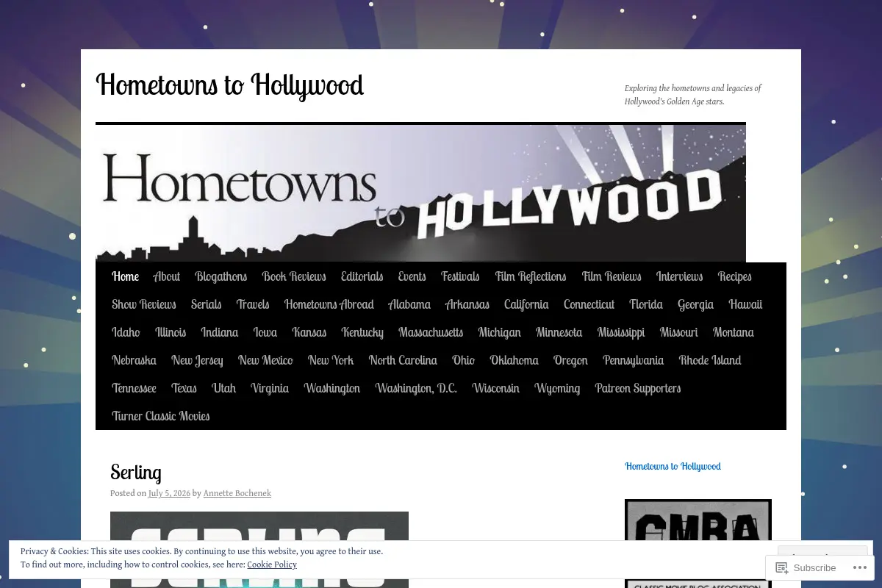Select Show Reviews

[x=144, y=304]
